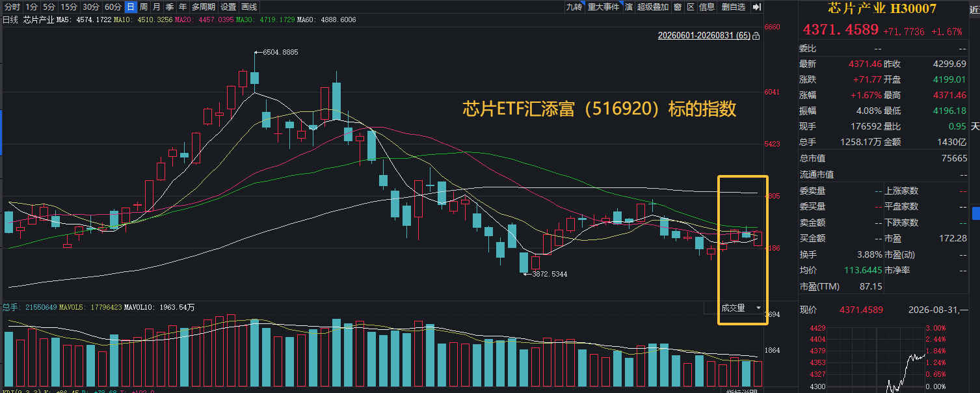Switch to the 月 monthly chart
Screen dimensions: 980x393
tap(157, 7)
